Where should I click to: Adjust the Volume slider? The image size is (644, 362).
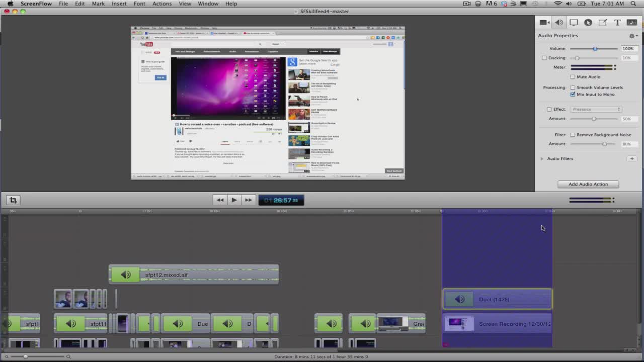[595, 49]
